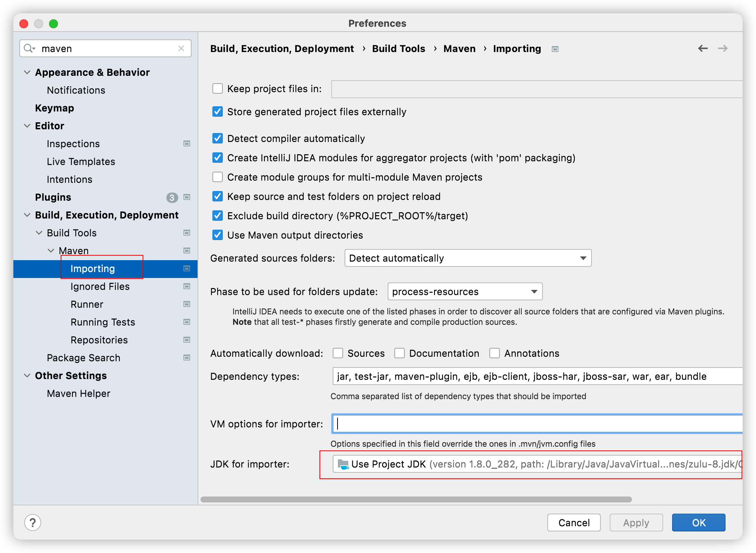Viewport: 756px width, 553px height.
Task: Click project-level icon on Importing row
Action: tap(187, 268)
